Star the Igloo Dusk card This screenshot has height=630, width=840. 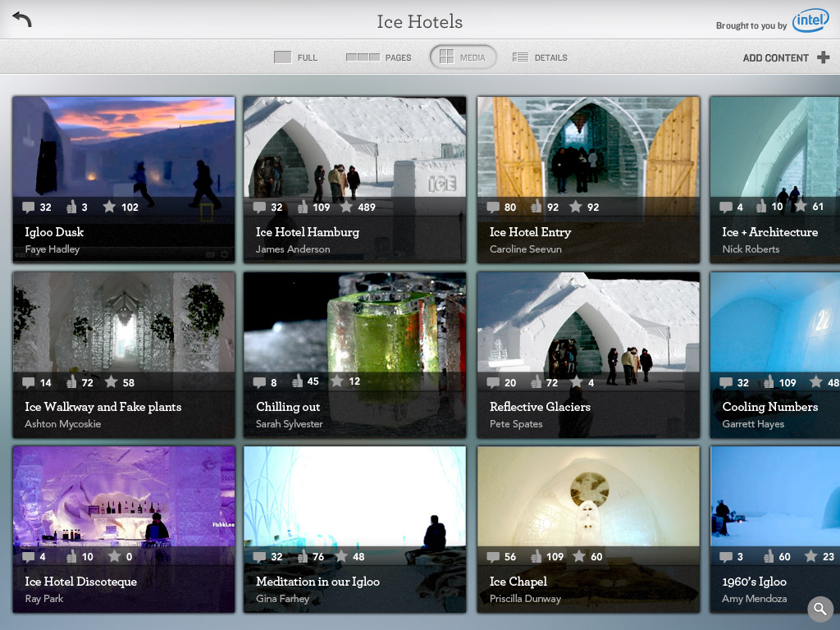coord(109,206)
